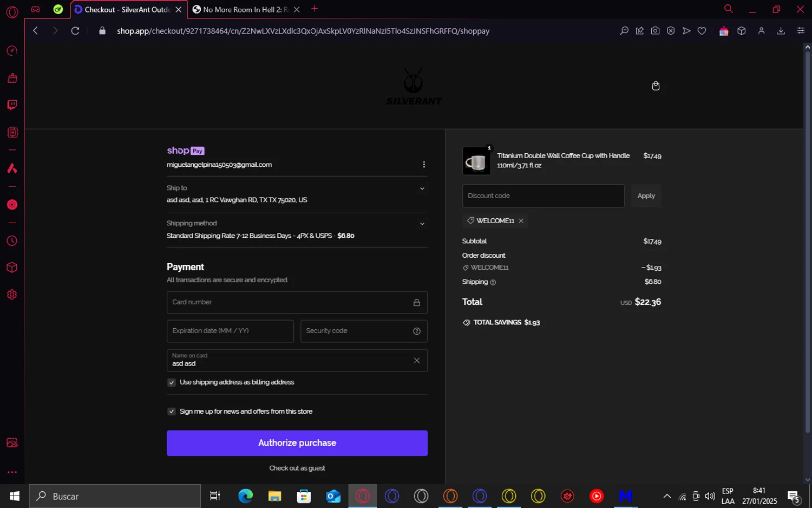This screenshot has height=508, width=812.
Task: Show shipping cost info icon
Action: click(x=493, y=282)
